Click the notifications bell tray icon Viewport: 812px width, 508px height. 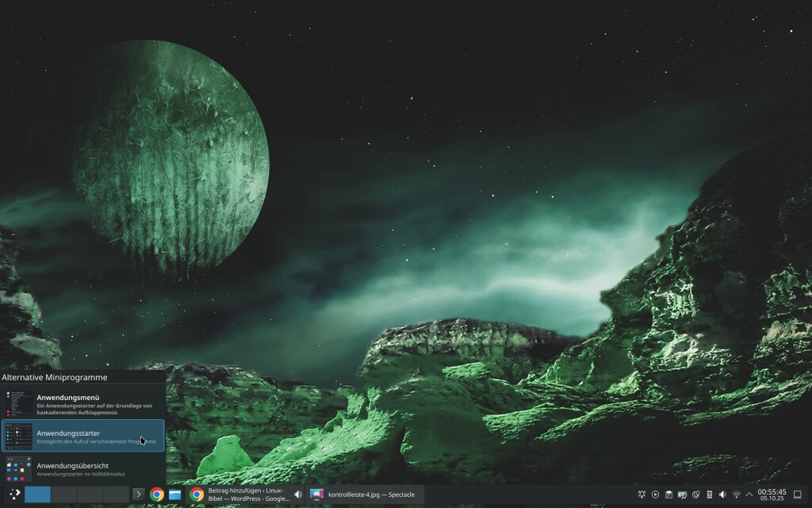(642, 495)
